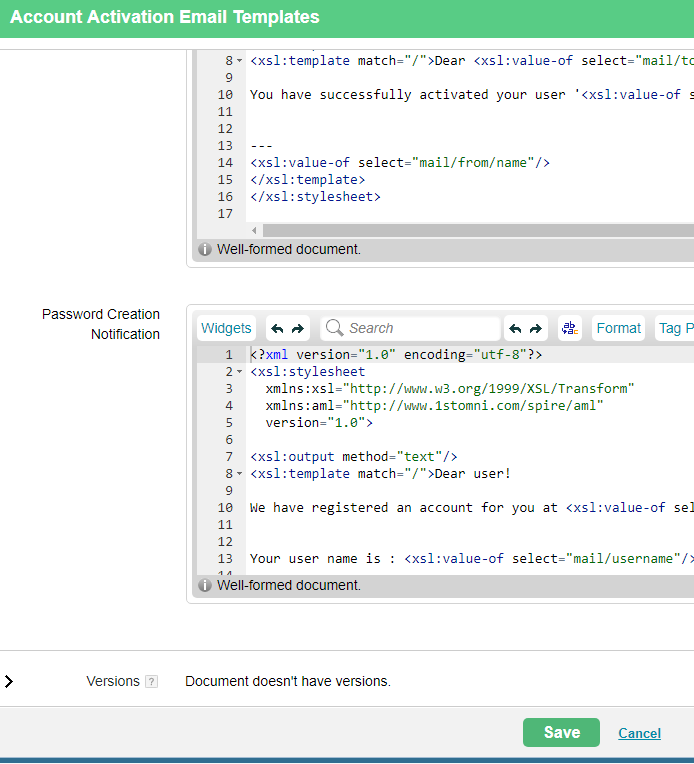Click the xsl:output method="text" line
Image resolution: width=694 pixels, height=764 pixels.
353,457
